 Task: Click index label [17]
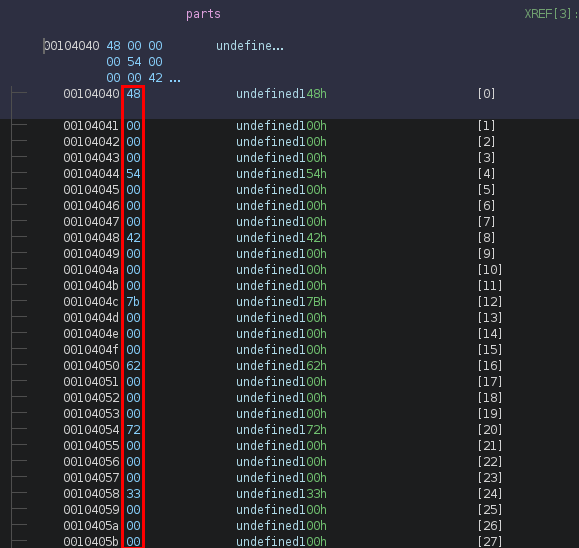[x=490, y=382]
